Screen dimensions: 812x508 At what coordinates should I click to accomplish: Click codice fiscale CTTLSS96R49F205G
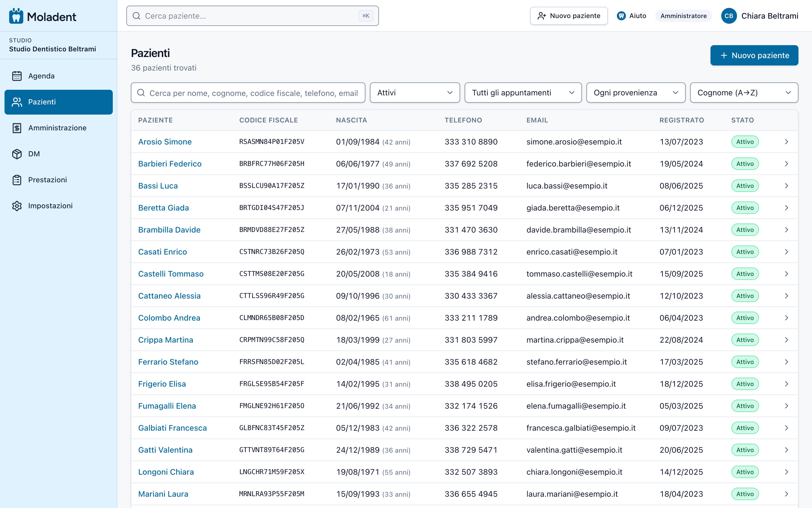click(x=272, y=296)
